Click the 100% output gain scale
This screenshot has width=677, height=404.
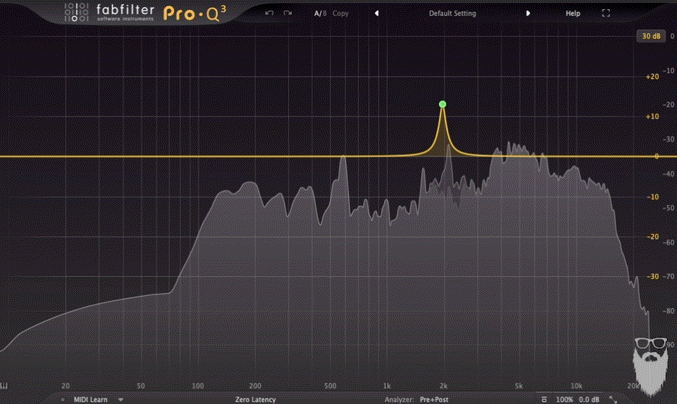[x=564, y=399]
